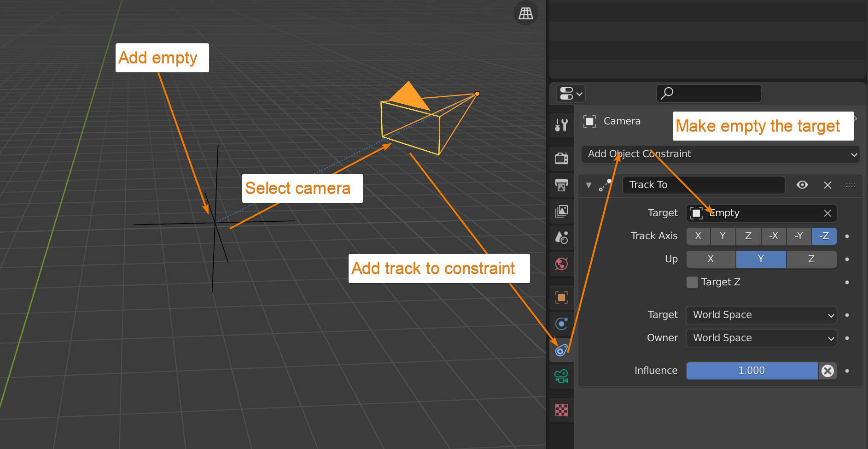Open the Target World Space dropdown
This screenshot has height=449, width=868.
(x=761, y=315)
